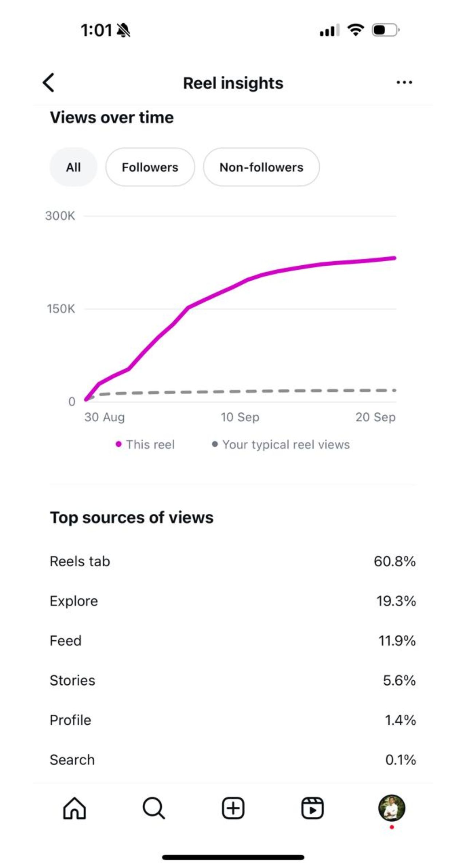This screenshot has width=466, height=868.
Task: Select the All filter chip
Action: pyautogui.click(x=73, y=167)
